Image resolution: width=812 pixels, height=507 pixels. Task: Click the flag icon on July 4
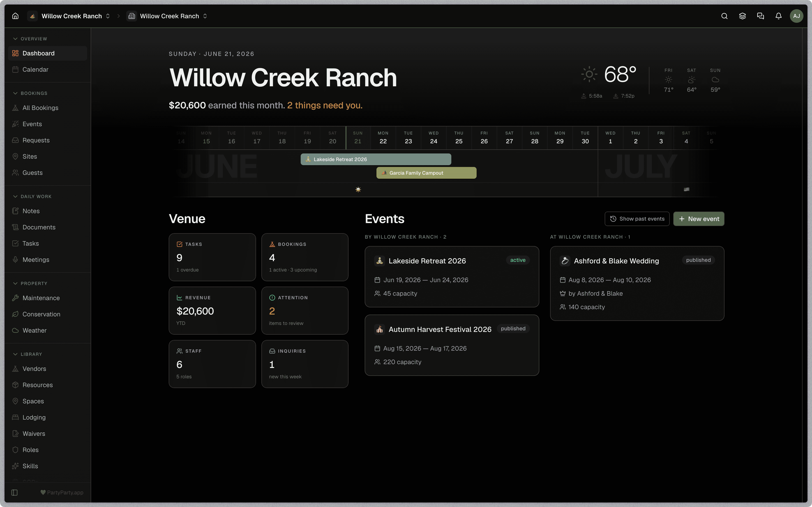687,190
